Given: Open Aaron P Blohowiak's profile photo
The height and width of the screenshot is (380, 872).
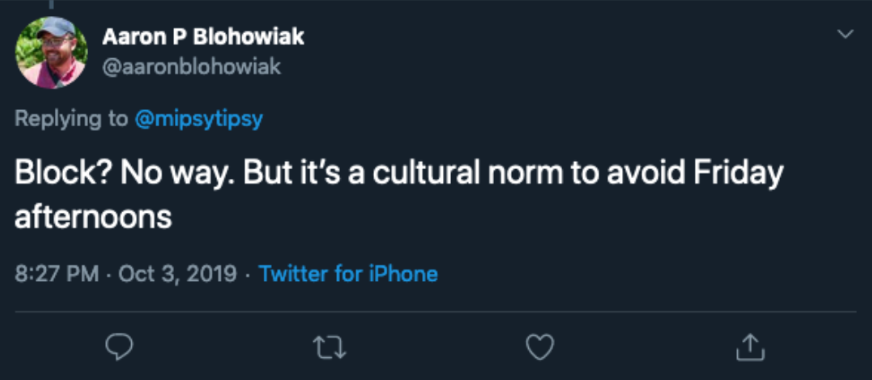Looking at the screenshot, I should pos(51,52).
